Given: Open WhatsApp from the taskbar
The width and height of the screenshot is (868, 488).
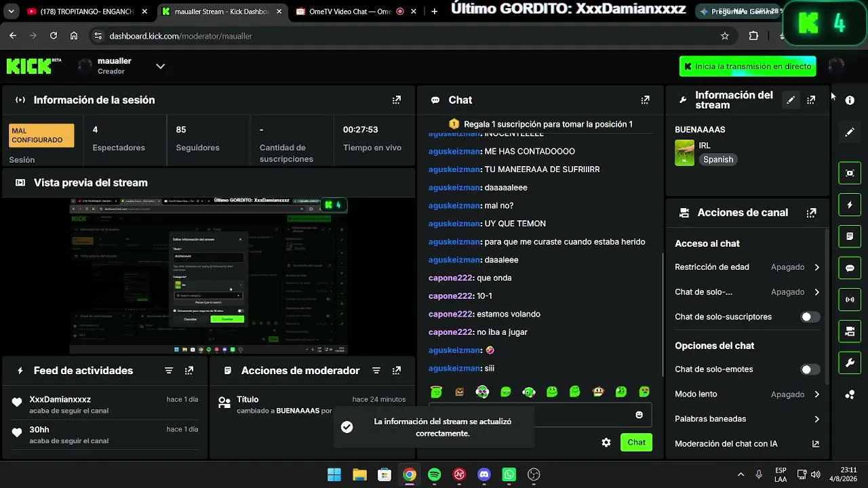Looking at the screenshot, I should tap(509, 474).
